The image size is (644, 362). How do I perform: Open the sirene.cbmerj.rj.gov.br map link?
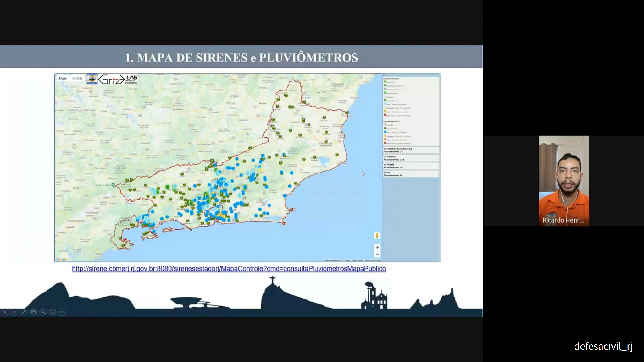click(229, 269)
